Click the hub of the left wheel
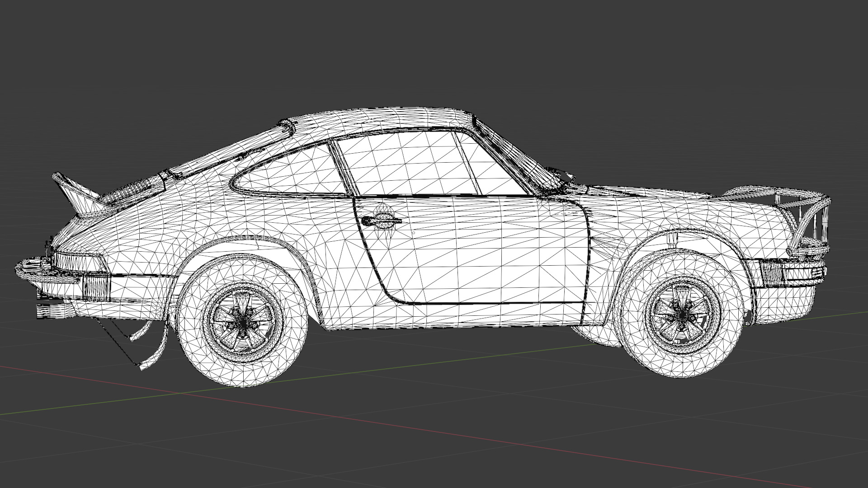868x488 pixels. coord(244,322)
